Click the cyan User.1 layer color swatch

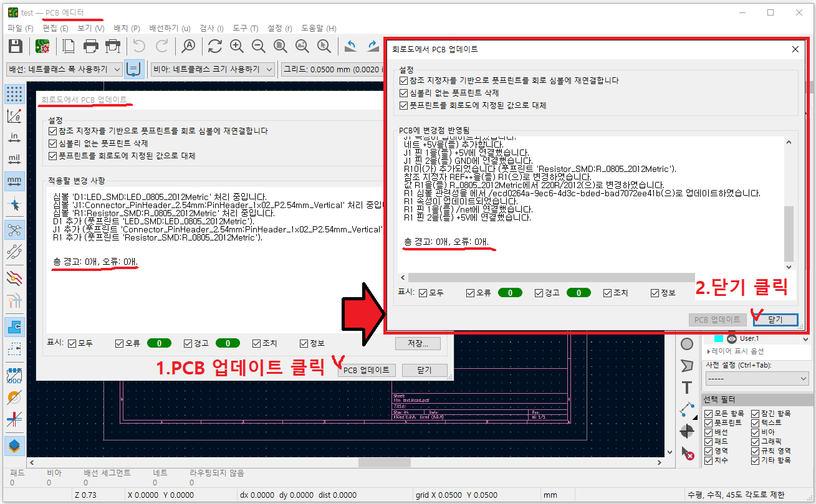[x=718, y=338]
